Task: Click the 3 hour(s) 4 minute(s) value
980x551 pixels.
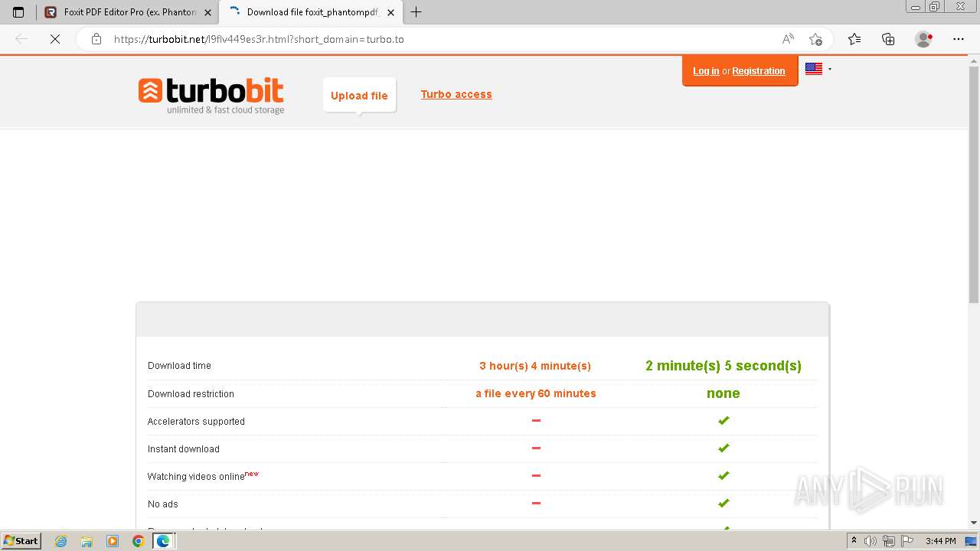Action: 535,366
